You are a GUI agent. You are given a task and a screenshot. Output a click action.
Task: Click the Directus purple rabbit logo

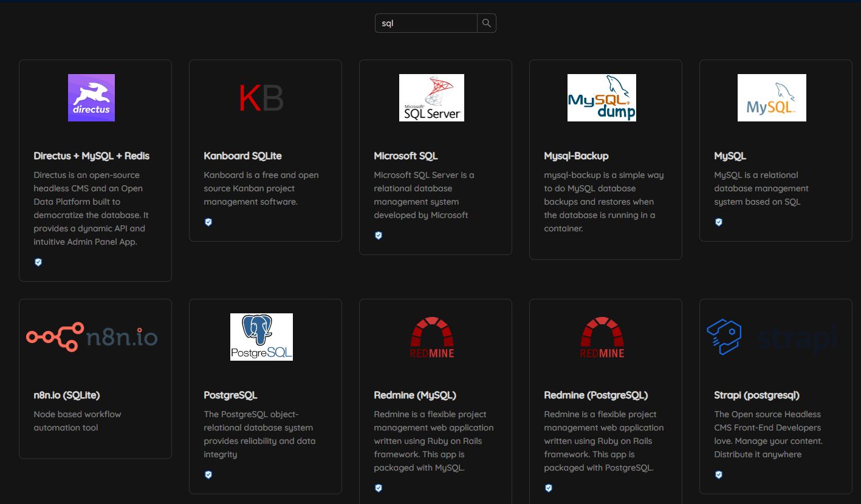coord(91,98)
